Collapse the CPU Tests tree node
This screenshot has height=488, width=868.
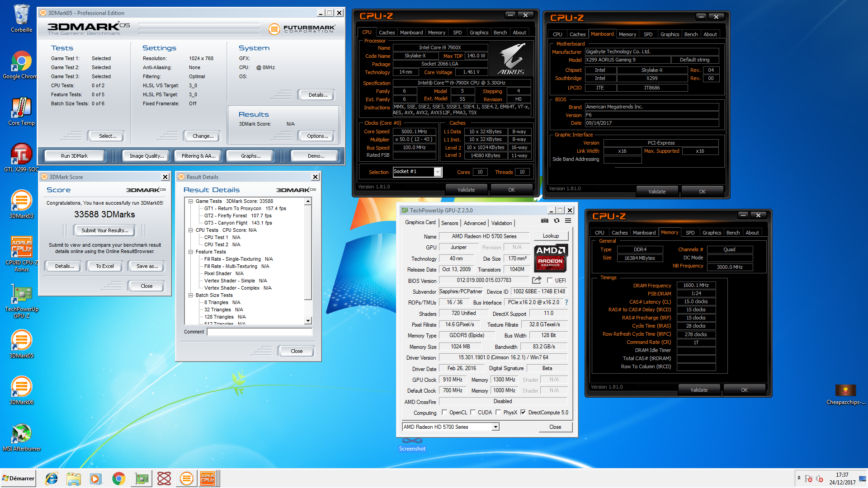[191, 230]
